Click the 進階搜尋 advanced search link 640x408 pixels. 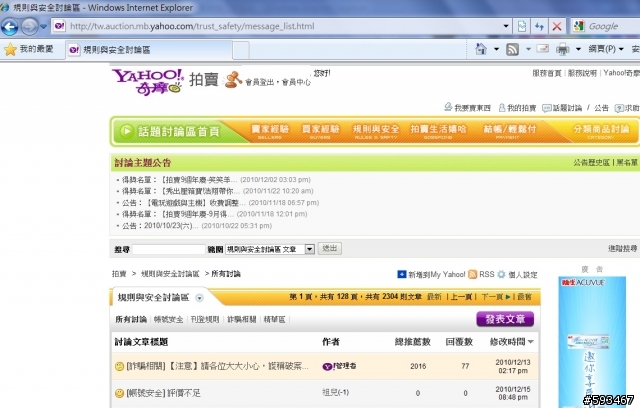[622, 248]
